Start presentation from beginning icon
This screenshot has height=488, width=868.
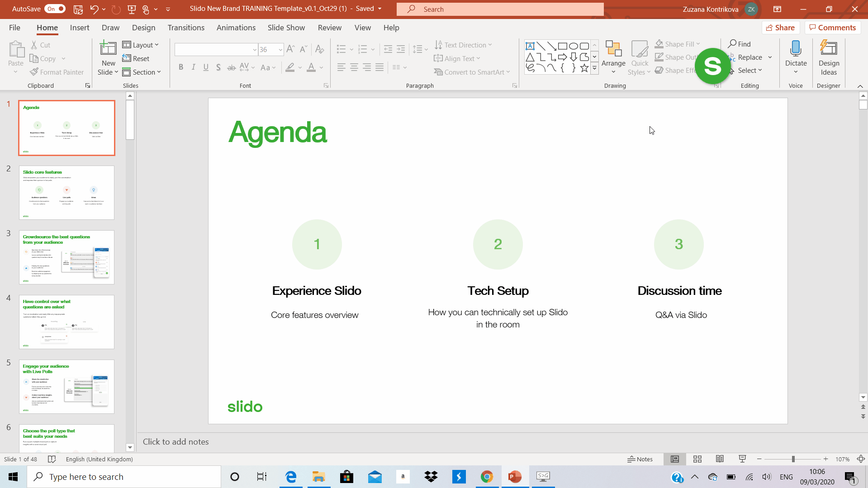pos(132,9)
